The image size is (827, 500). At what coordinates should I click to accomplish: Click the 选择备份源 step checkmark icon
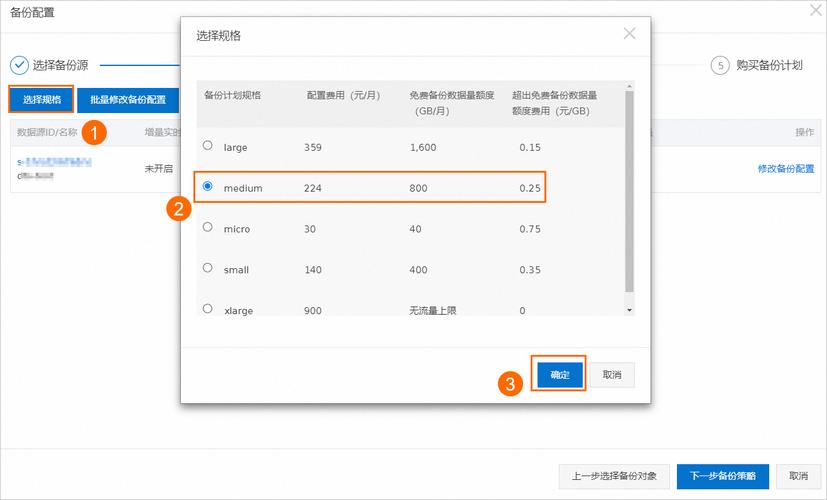[20, 65]
